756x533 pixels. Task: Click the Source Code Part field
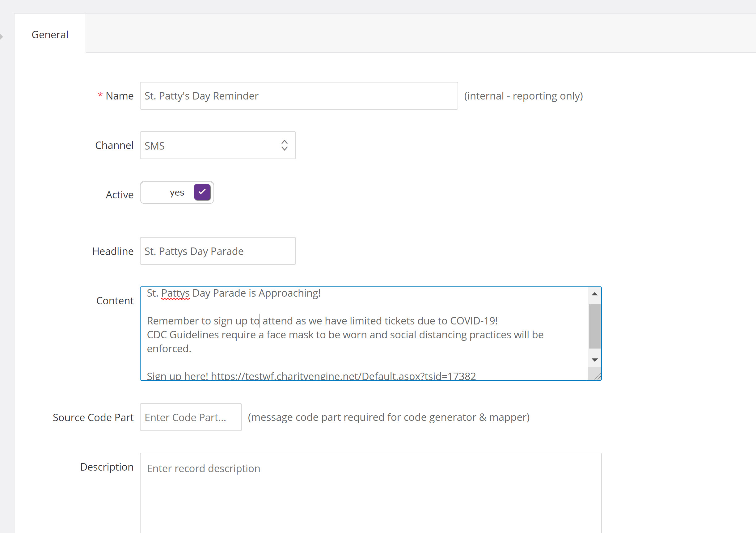coord(191,417)
